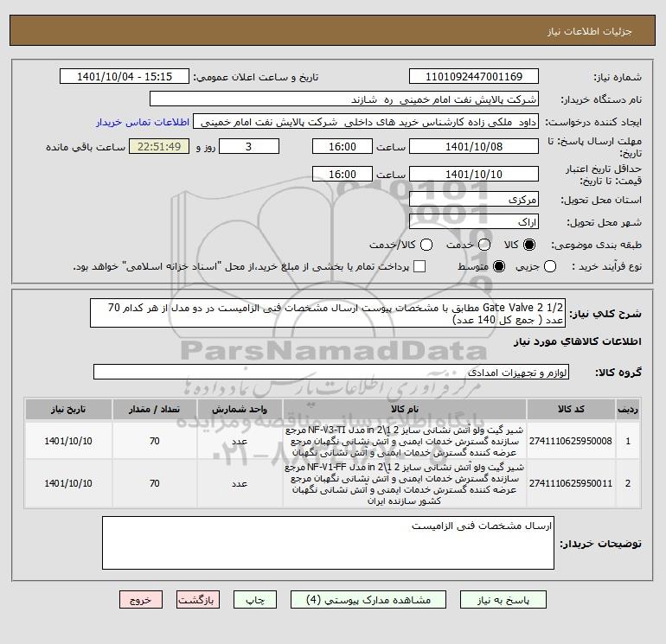Click the remaining time field 22:51:49
The width and height of the screenshot is (666, 644).
(159, 146)
